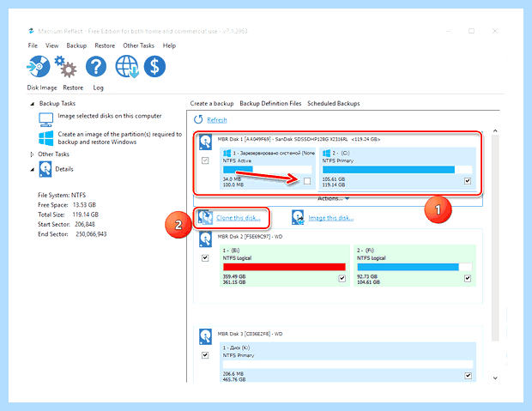Click the Refresh link
Image resolution: width=532 pixels, height=411 pixels.
217,120
